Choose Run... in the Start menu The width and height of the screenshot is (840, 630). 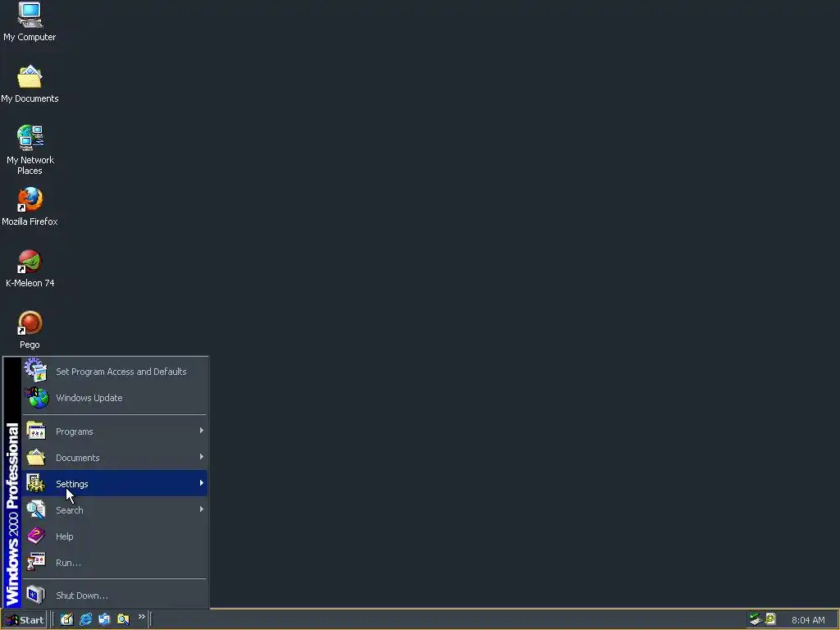tap(114, 563)
